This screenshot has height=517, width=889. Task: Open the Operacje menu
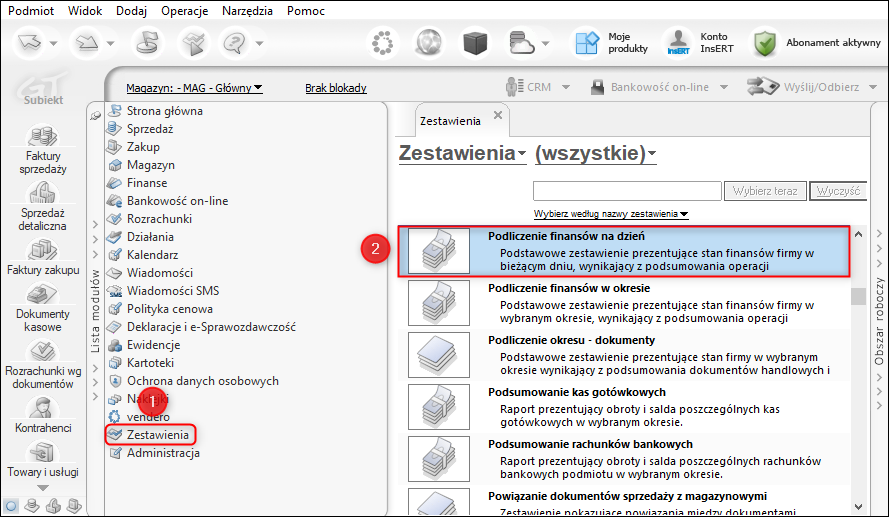[185, 11]
